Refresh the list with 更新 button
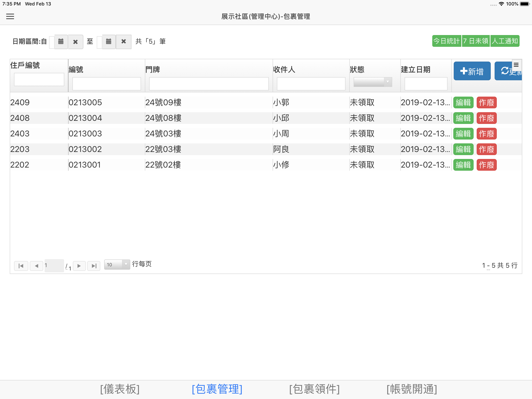The width and height of the screenshot is (532, 399). 508,71
